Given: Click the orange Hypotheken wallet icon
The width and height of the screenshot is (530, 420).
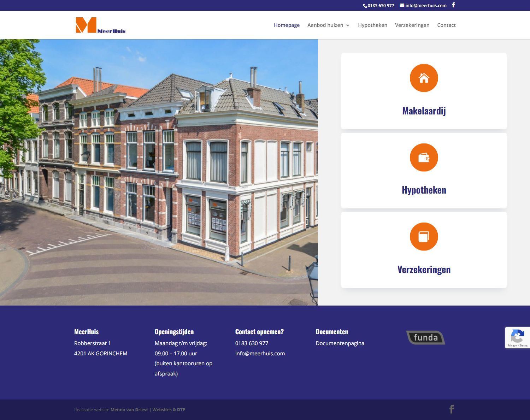Looking at the screenshot, I should tap(424, 157).
